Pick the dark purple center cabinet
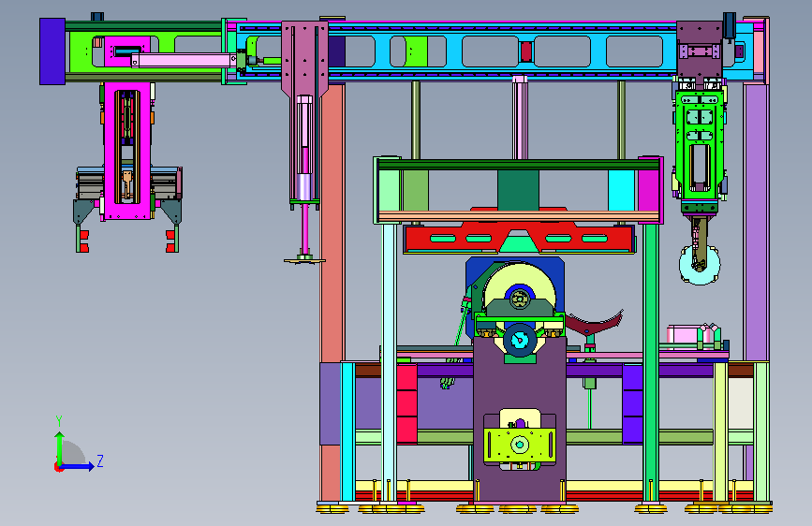The image size is (812, 526). (x=520, y=419)
